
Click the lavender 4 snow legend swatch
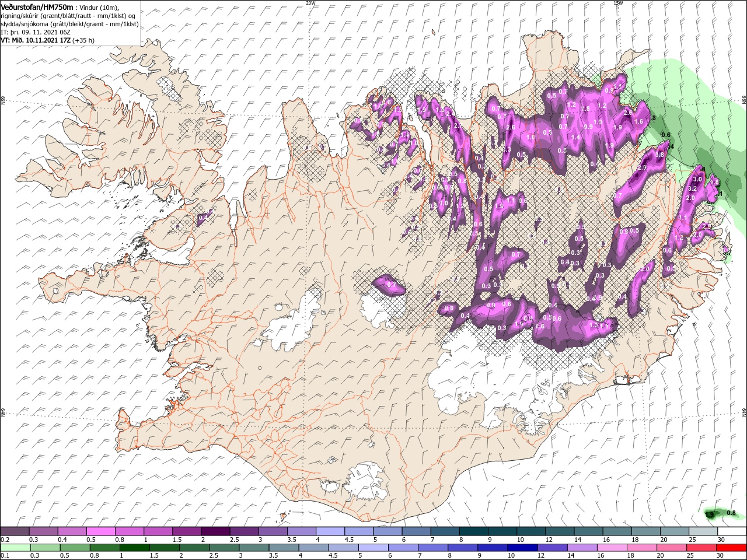(329, 531)
